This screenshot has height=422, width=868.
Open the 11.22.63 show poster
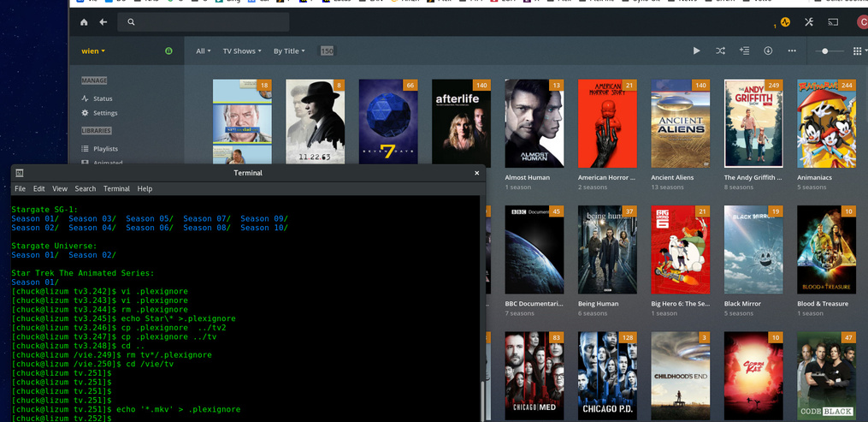pos(315,122)
